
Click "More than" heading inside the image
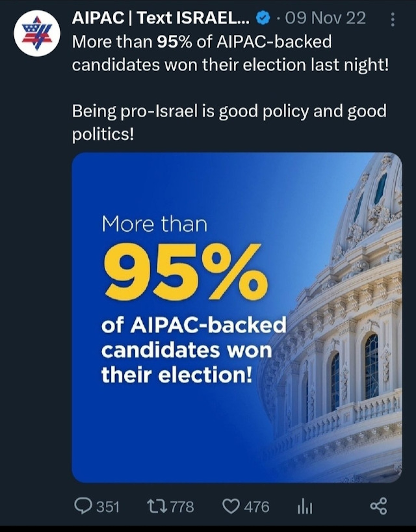(154, 224)
